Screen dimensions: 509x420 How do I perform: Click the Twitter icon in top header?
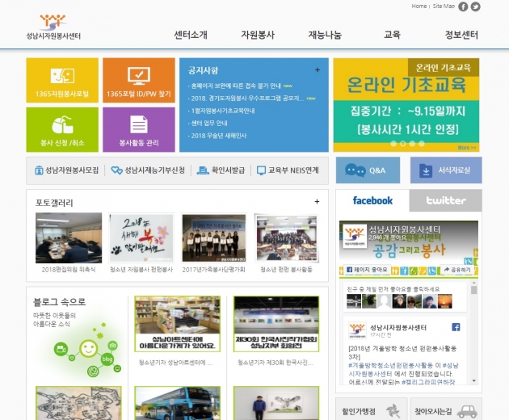[x=475, y=6]
